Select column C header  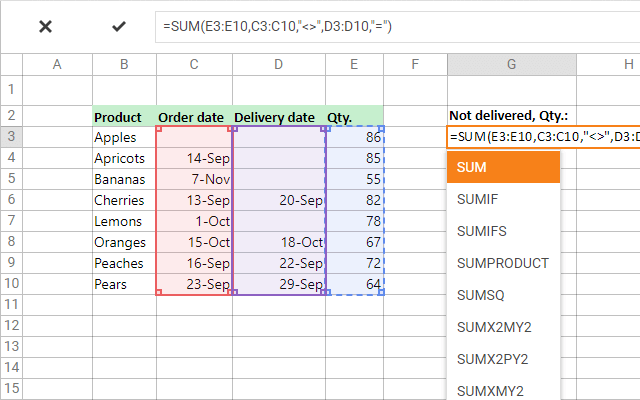tap(194, 64)
